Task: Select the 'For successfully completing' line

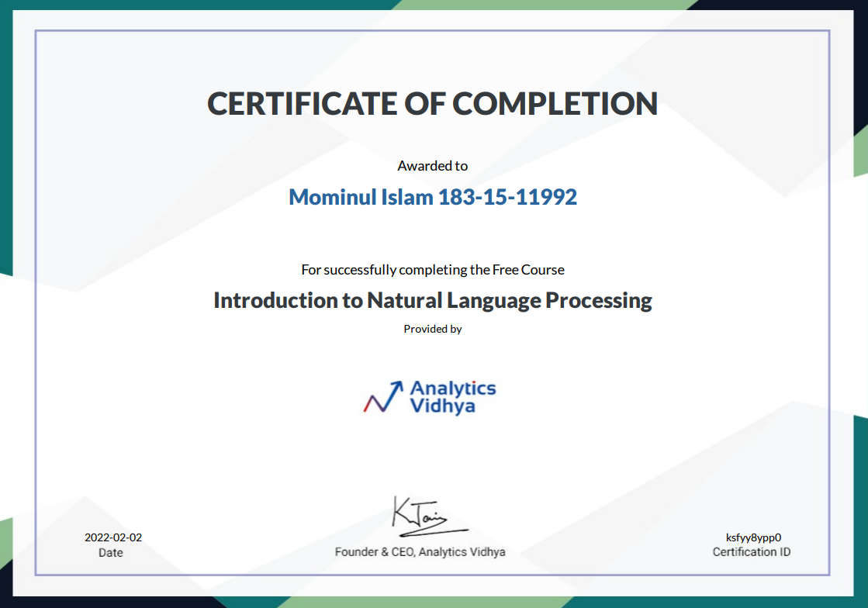Action: coord(433,270)
